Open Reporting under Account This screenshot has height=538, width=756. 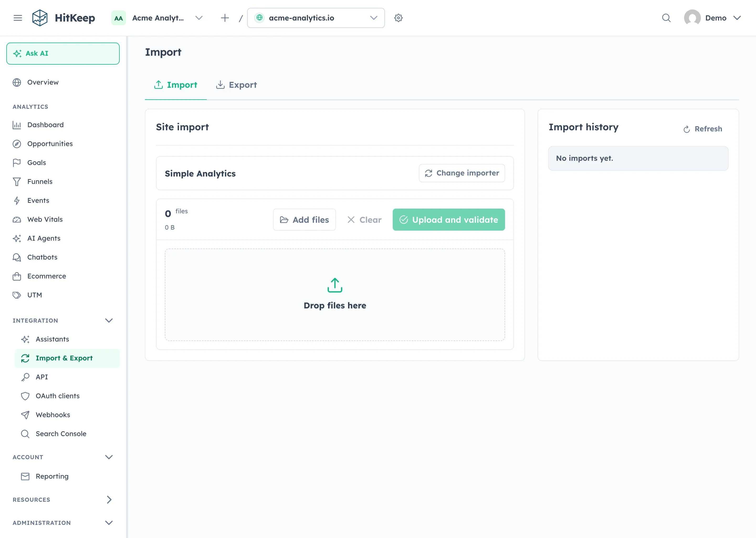click(67, 476)
